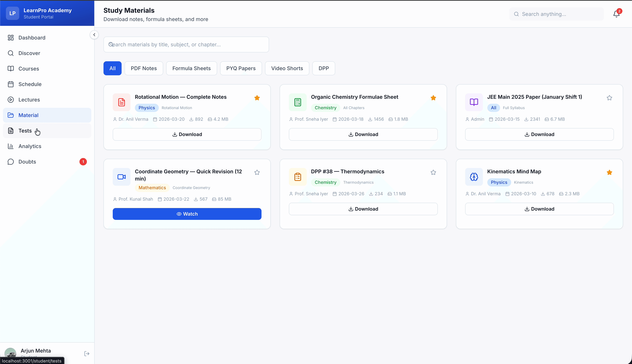Open Analytics from the sidebar
The height and width of the screenshot is (364, 632).
tap(30, 146)
